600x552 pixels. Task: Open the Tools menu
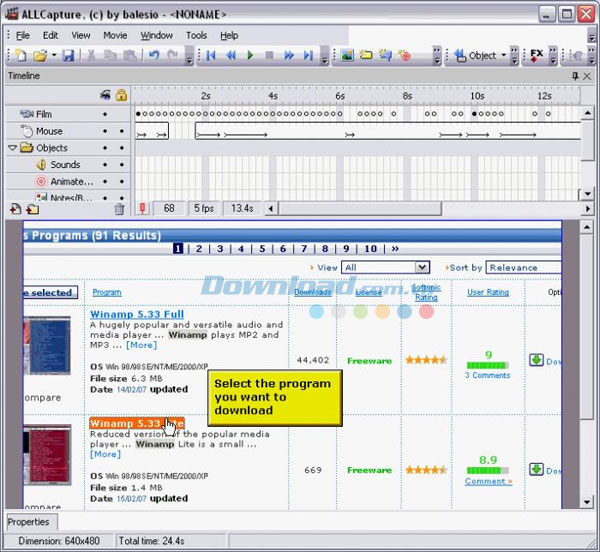pos(196,35)
